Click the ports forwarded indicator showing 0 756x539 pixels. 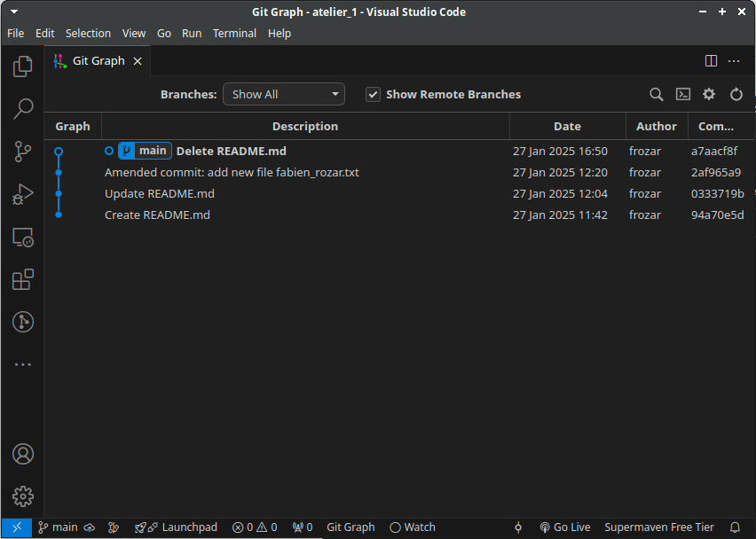coord(303,527)
